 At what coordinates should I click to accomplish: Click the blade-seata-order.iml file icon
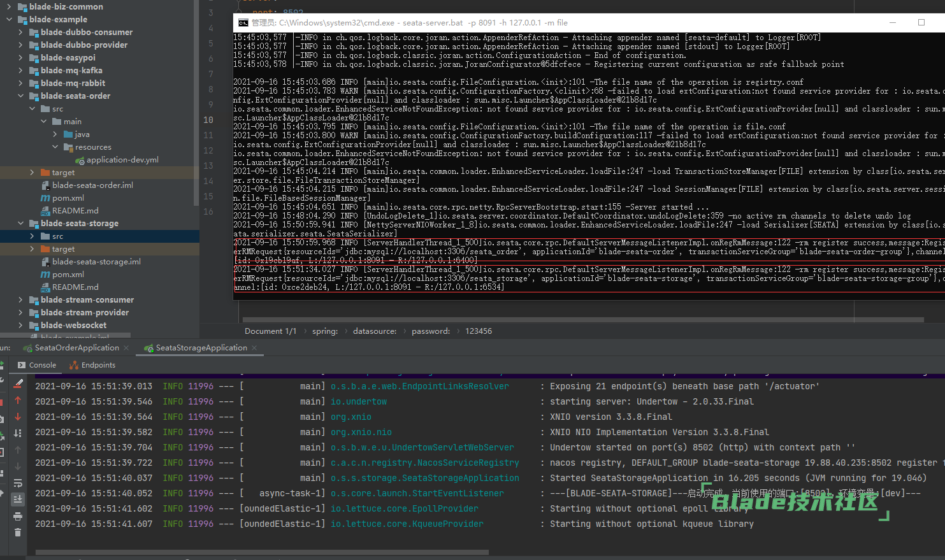pos(45,185)
